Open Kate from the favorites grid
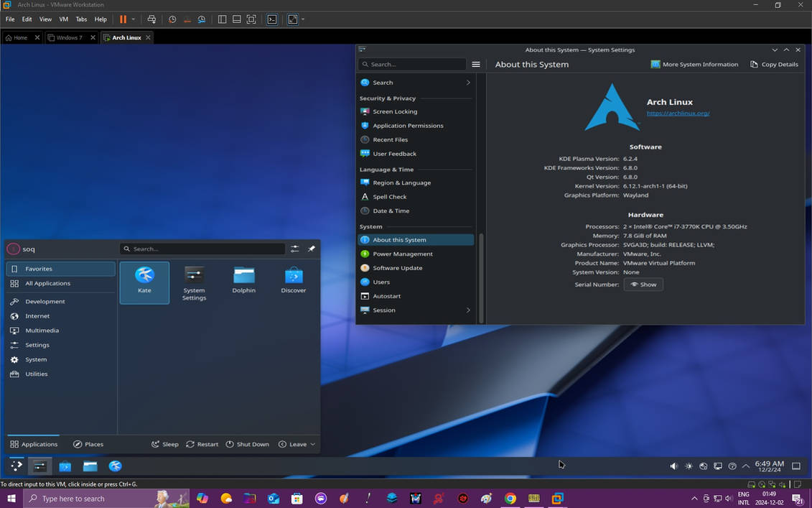 [x=144, y=282]
